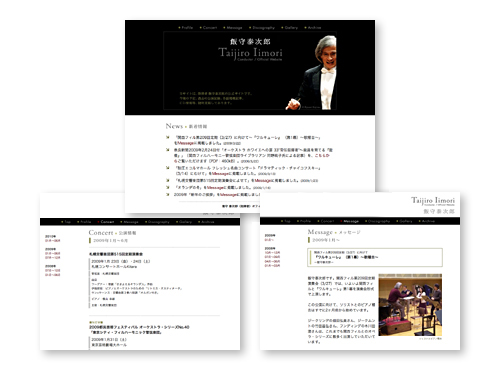Click the 2010 month range link in concert sidebar

point(53,240)
